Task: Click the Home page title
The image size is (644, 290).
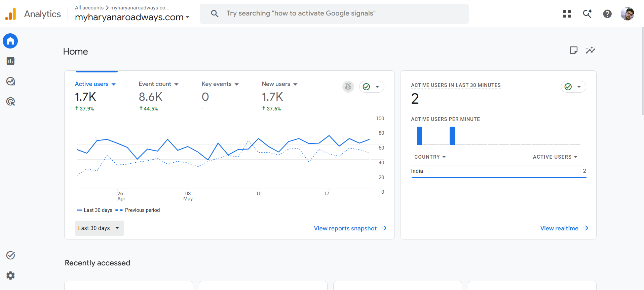Action: [75, 52]
